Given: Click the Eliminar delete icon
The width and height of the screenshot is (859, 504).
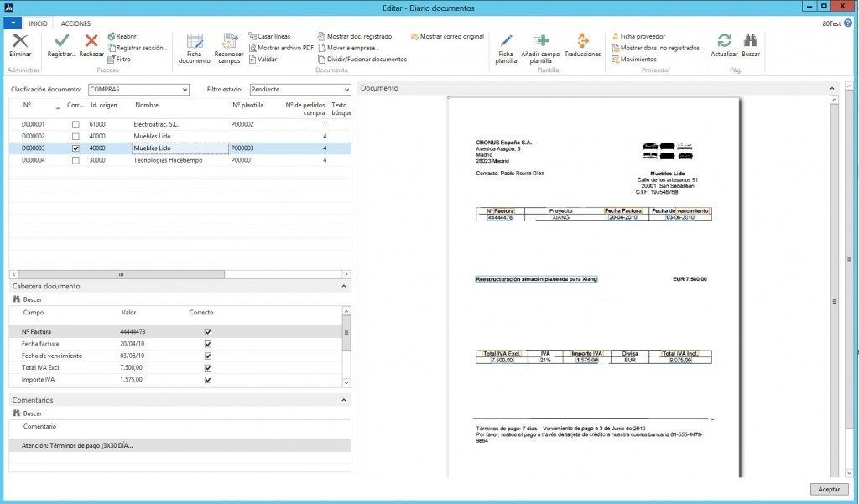Looking at the screenshot, I should 20,41.
